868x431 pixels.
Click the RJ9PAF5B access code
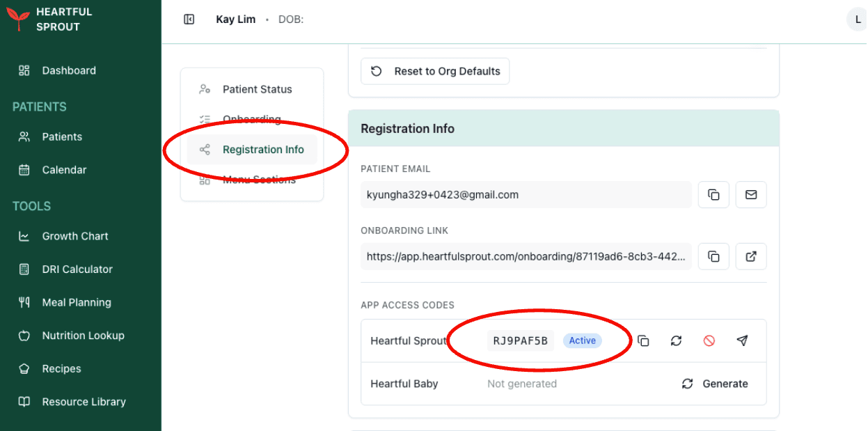(521, 340)
